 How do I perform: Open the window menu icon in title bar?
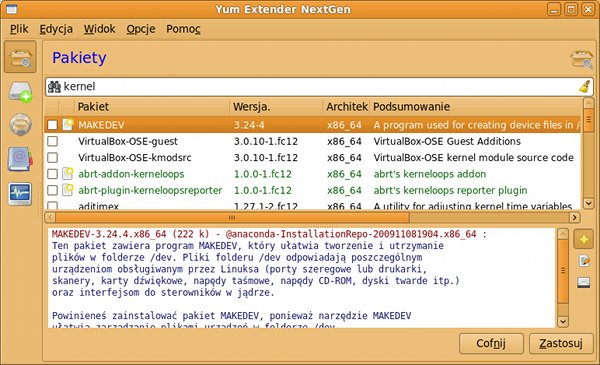point(11,9)
